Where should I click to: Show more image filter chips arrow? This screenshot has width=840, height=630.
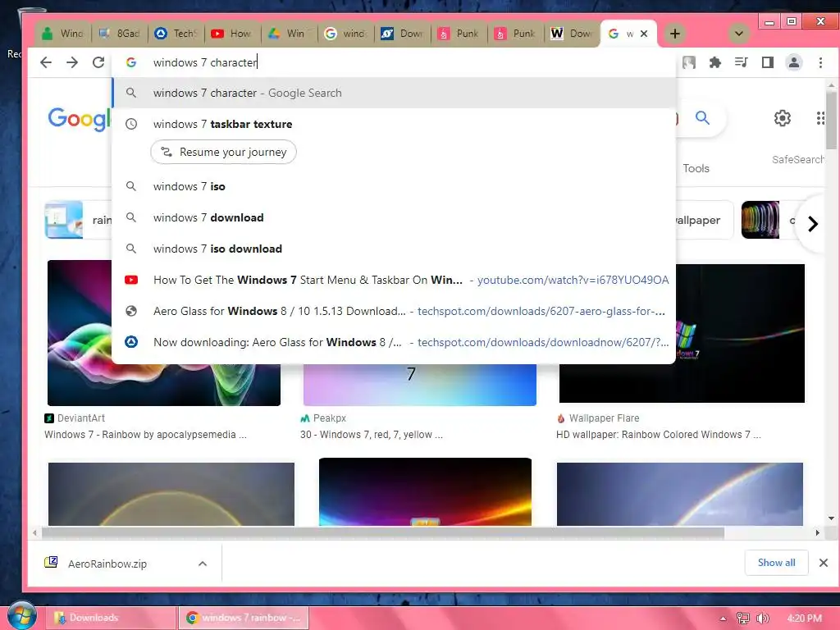813,223
